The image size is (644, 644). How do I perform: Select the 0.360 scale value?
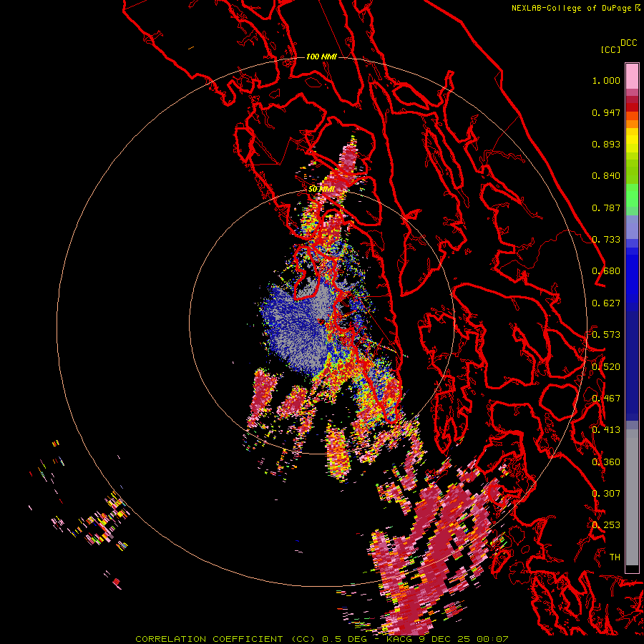606,462
